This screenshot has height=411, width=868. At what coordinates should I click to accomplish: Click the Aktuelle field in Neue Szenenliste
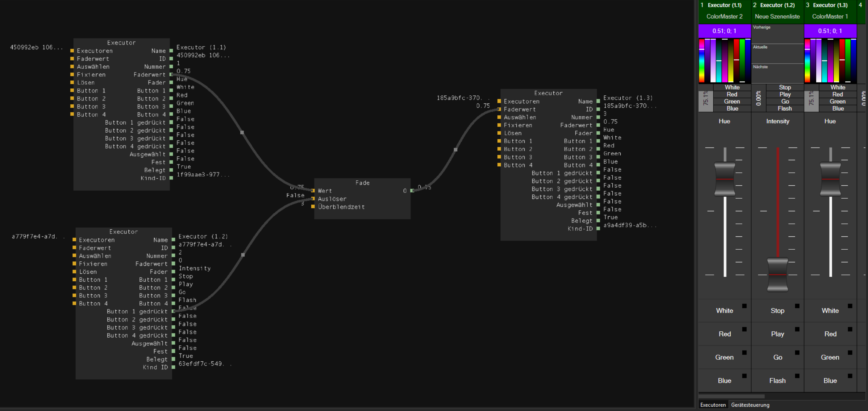click(777, 54)
